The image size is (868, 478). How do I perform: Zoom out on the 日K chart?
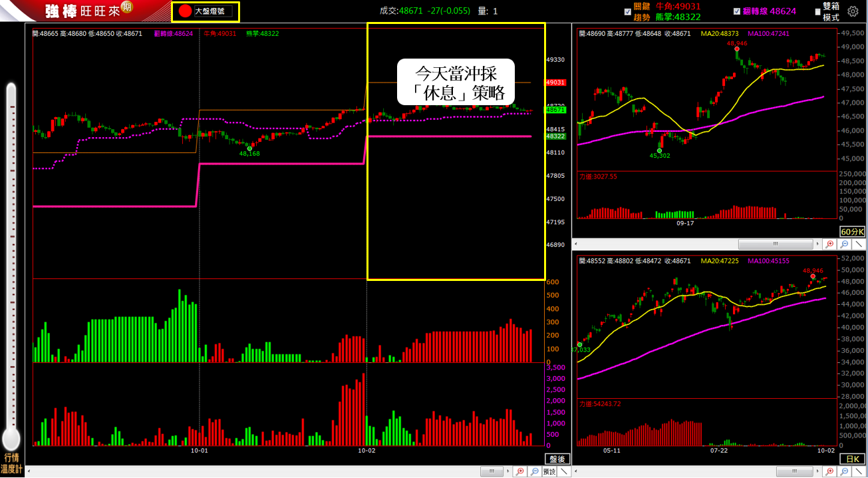[x=843, y=471]
